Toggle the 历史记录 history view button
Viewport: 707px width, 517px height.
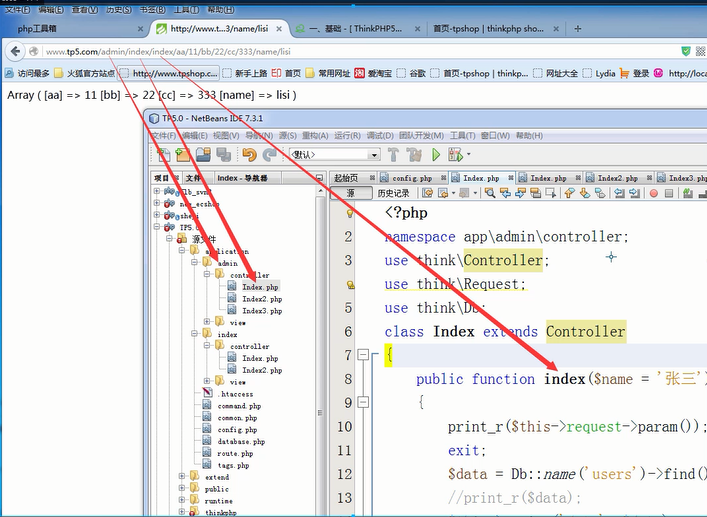[x=393, y=193]
